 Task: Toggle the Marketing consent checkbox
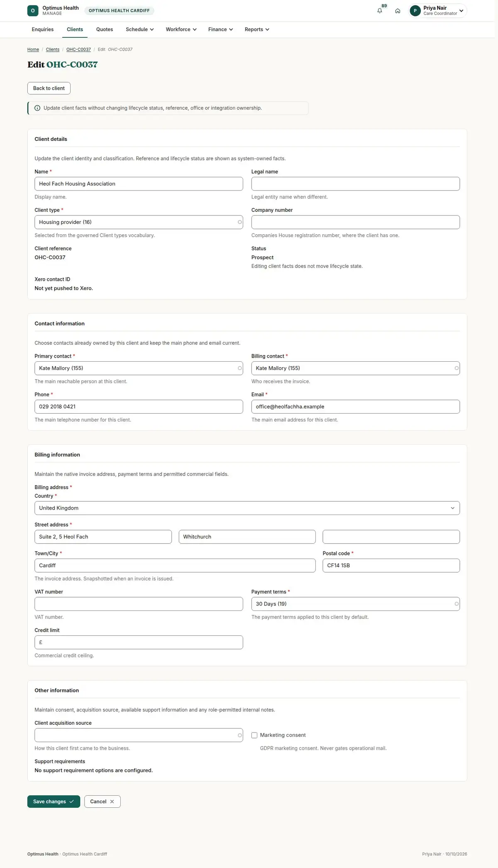coord(254,735)
